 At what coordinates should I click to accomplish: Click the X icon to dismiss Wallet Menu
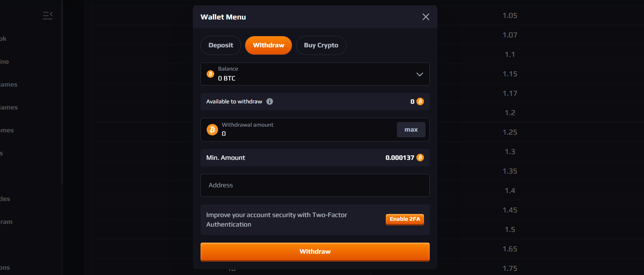[426, 17]
